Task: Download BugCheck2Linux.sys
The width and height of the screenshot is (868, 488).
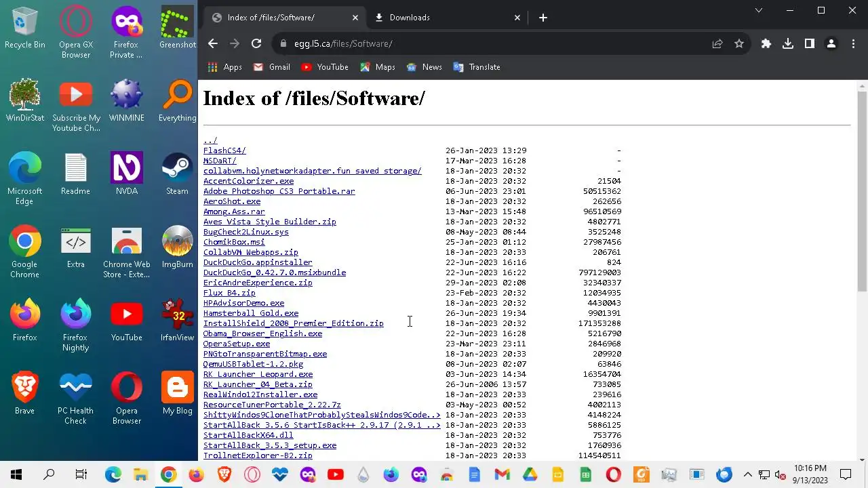Action: pyautogui.click(x=246, y=232)
